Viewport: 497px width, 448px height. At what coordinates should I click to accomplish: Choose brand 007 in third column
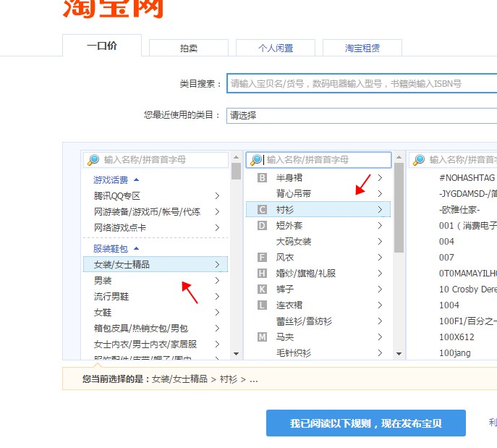click(x=446, y=258)
